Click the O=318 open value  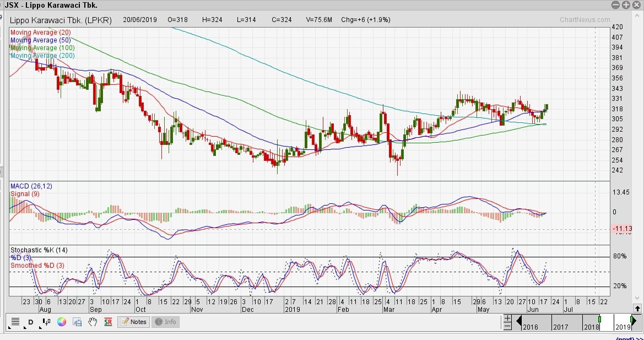tap(177, 20)
